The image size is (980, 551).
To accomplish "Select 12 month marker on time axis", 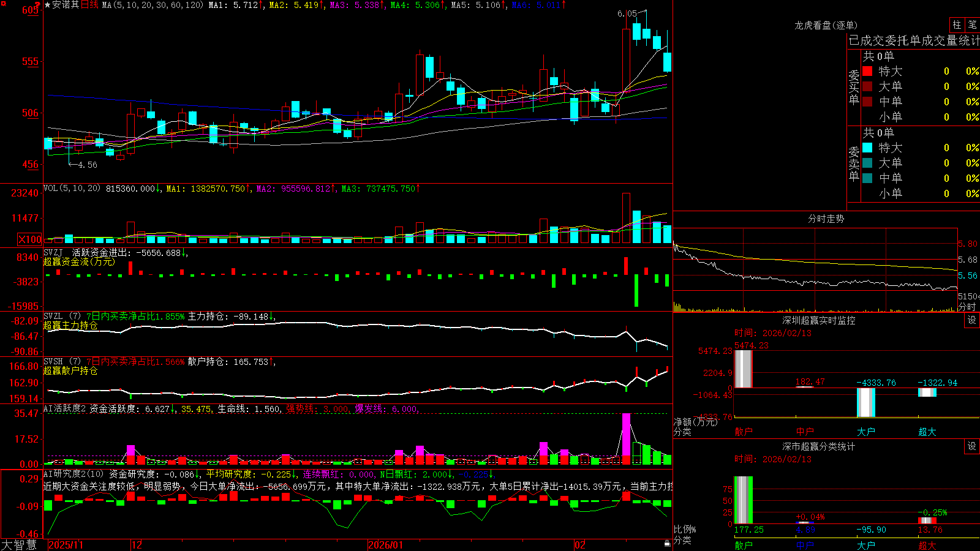I will pyautogui.click(x=137, y=545).
